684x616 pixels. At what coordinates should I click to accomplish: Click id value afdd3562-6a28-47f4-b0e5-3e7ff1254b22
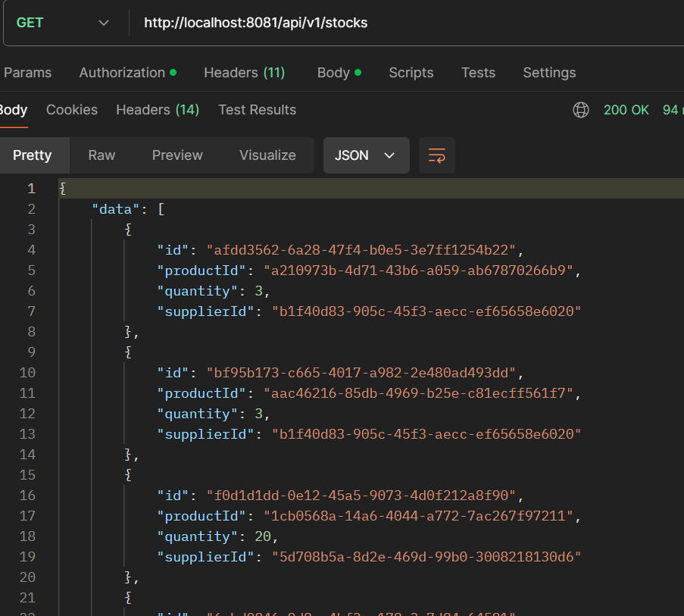coord(361,250)
